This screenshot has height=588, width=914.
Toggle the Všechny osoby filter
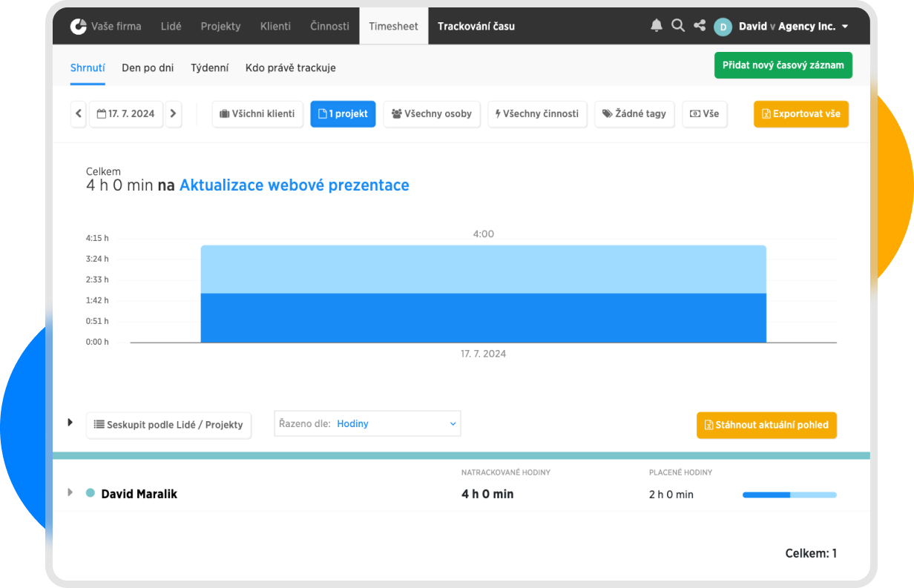click(x=432, y=114)
